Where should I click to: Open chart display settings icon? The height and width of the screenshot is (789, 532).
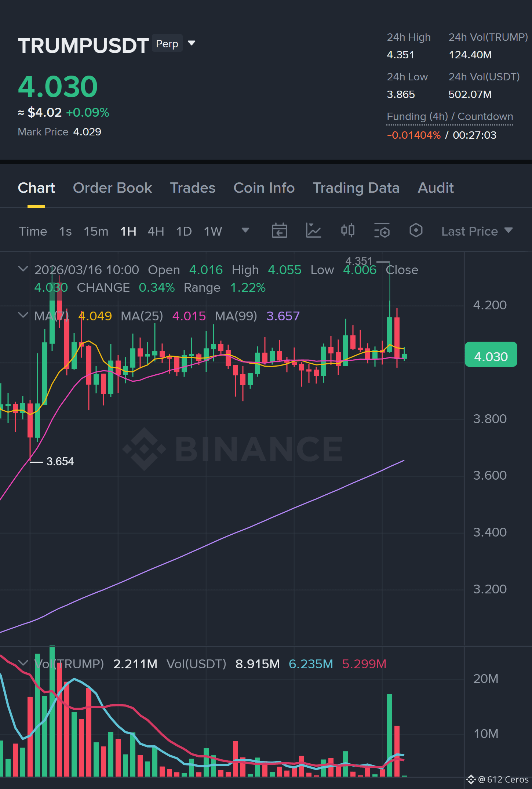click(x=382, y=231)
